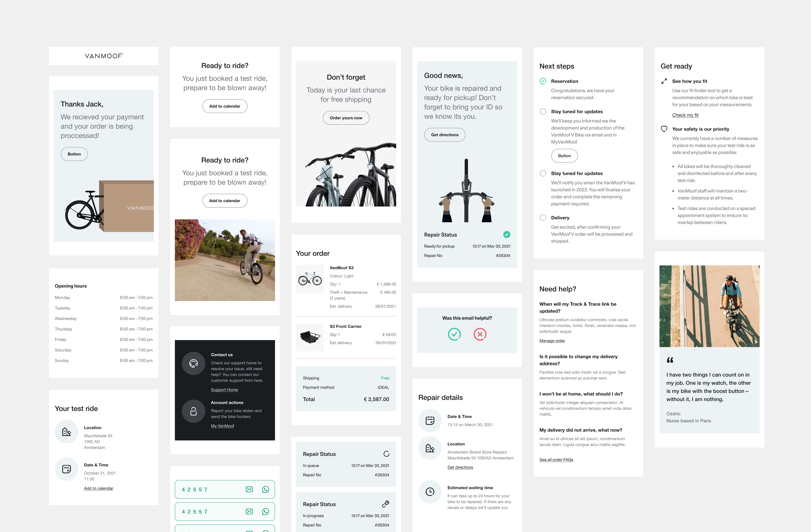Click the My delivery did not arrive question
The image size is (811, 532).
coord(581,430)
